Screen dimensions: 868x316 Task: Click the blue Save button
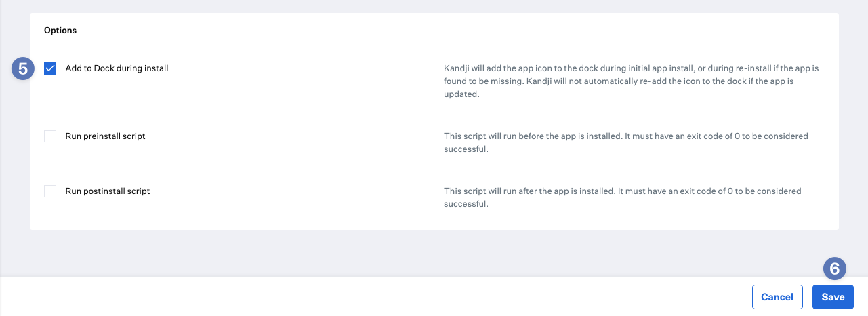tap(833, 297)
